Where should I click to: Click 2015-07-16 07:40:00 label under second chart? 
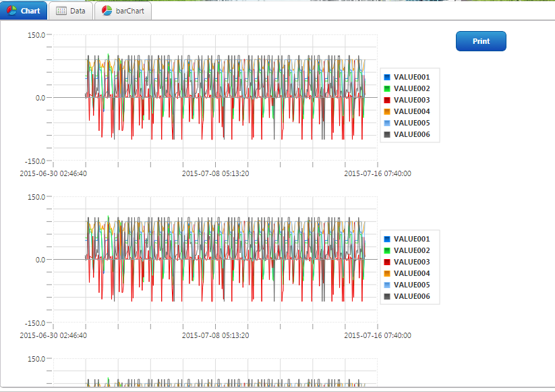coord(378,335)
